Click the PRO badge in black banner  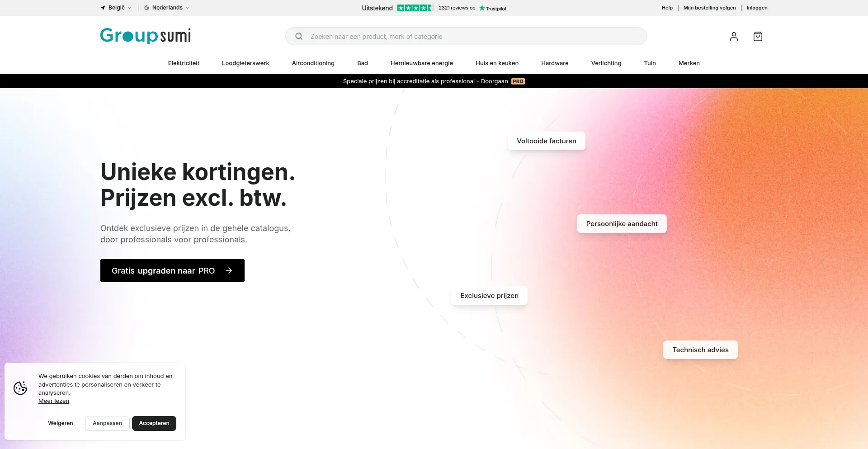(x=518, y=81)
